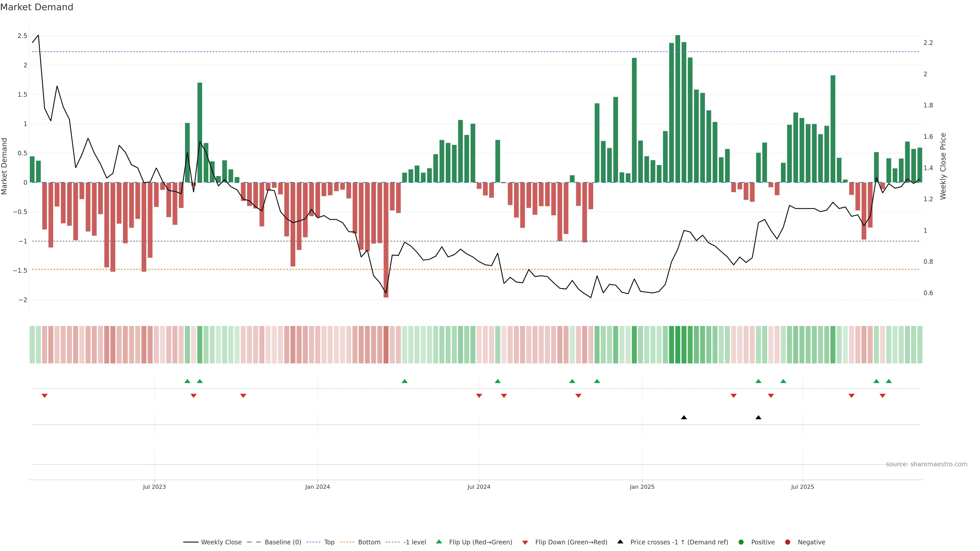The height and width of the screenshot is (551, 980).
Task: Click Flip Up green triangle legend icon
Action: point(439,542)
